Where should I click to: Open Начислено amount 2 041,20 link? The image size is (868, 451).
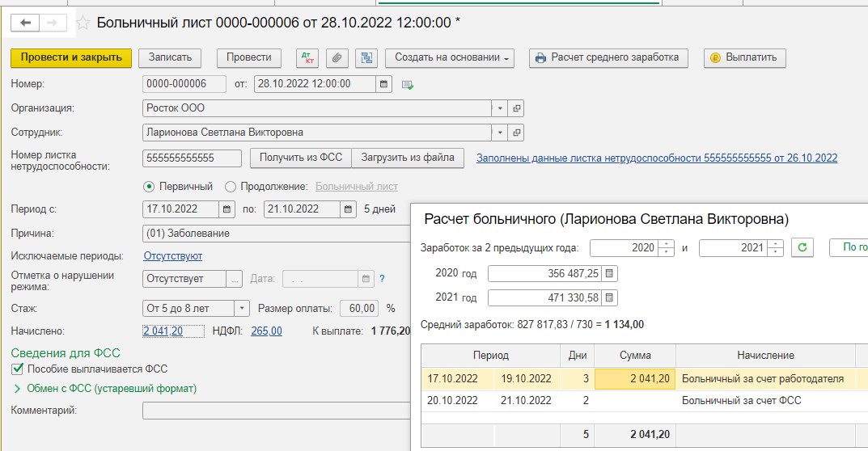[x=163, y=331]
